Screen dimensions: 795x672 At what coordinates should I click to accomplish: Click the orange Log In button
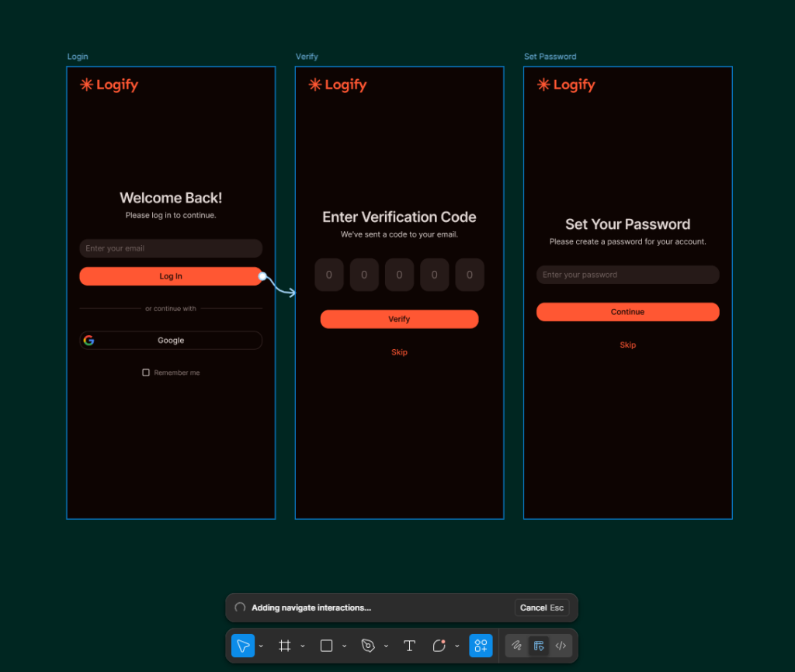tap(171, 276)
